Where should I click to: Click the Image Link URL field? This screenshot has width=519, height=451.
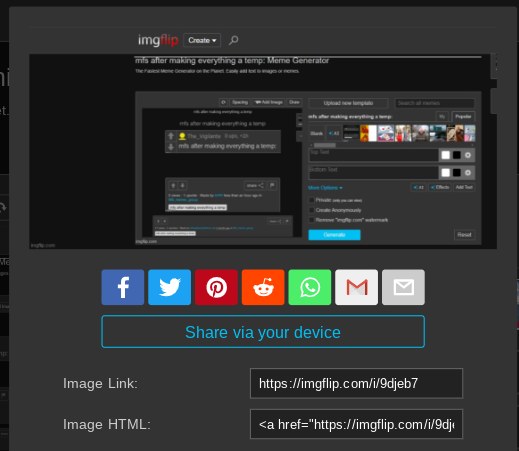coord(356,383)
